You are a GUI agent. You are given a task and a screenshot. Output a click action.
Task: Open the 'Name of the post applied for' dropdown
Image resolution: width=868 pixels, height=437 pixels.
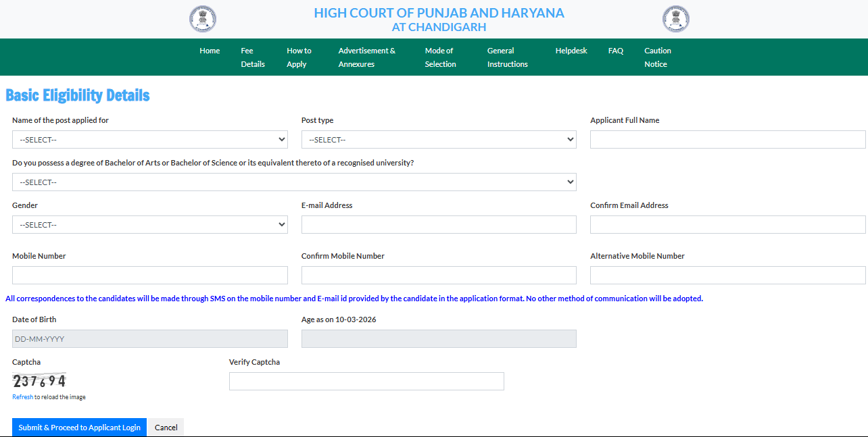click(x=149, y=139)
